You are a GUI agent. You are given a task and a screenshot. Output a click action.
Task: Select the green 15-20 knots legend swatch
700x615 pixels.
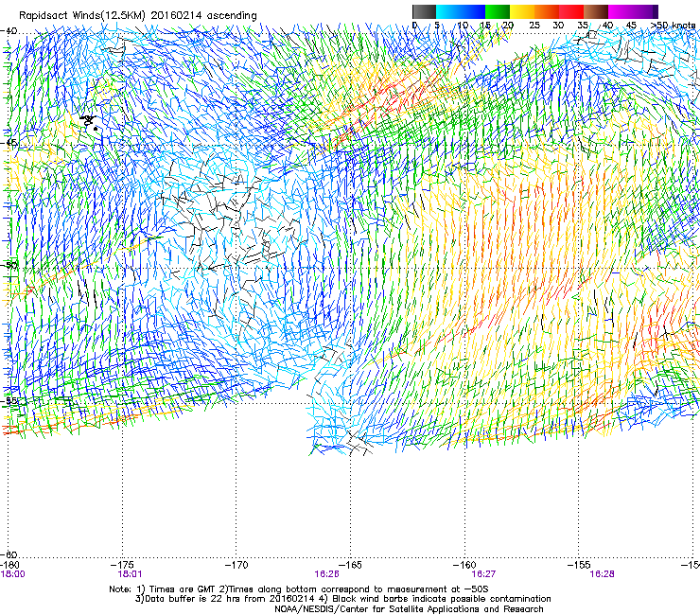(498, 11)
